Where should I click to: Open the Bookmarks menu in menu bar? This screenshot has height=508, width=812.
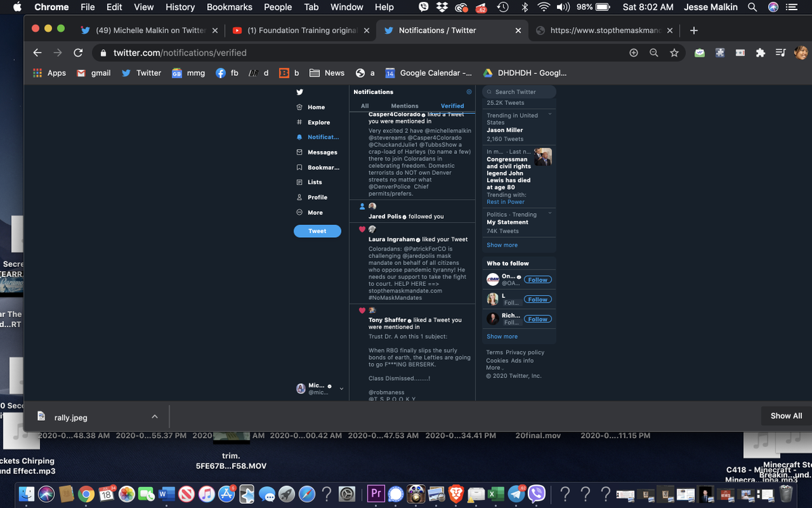[x=229, y=7]
